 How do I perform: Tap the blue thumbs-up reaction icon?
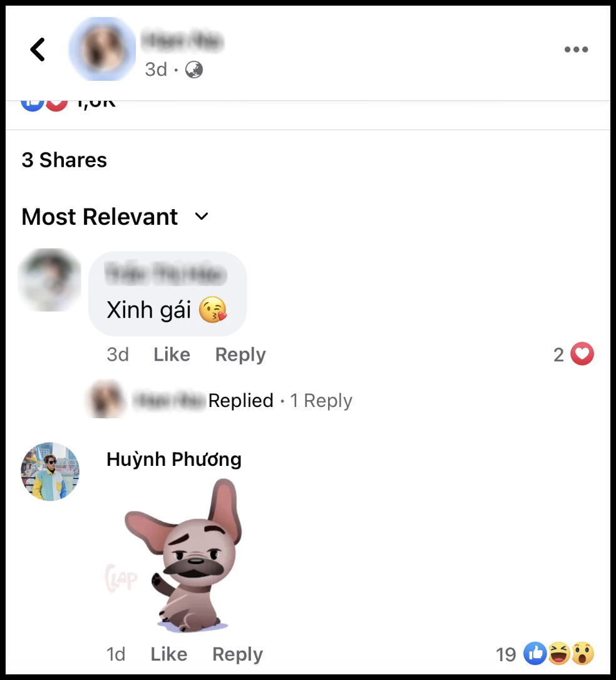535,654
